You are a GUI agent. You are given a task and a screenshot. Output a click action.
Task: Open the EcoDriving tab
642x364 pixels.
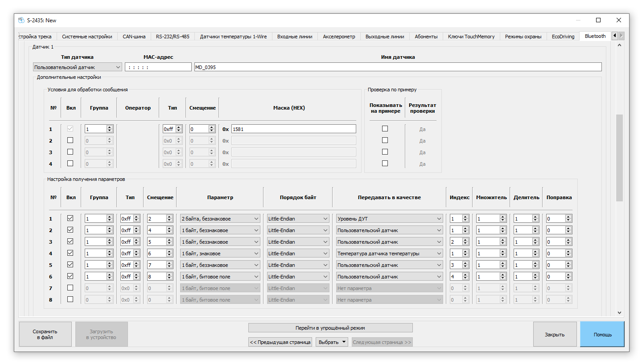[x=563, y=37]
